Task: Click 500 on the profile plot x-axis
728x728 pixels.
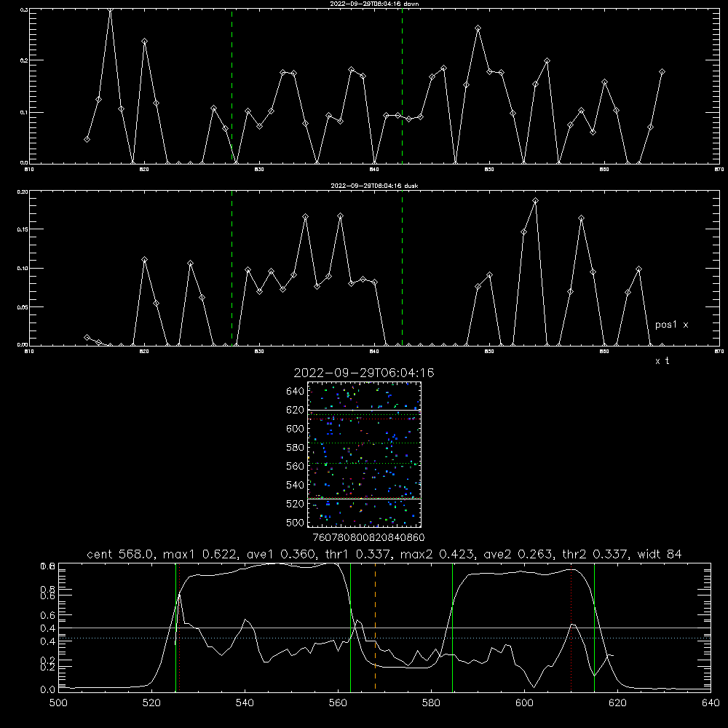Action: tap(58, 703)
